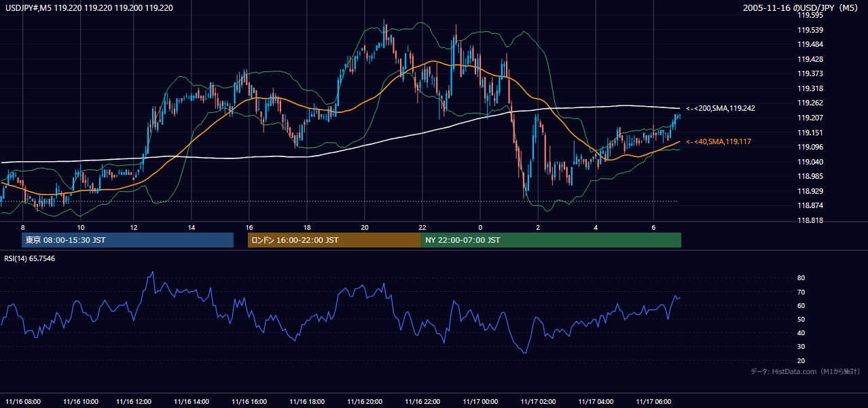The width and height of the screenshot is (868, 408).
Task: Click the 2005-11-16 USD/JPY (M5) chart title
Action: click(x=801, y=8)
